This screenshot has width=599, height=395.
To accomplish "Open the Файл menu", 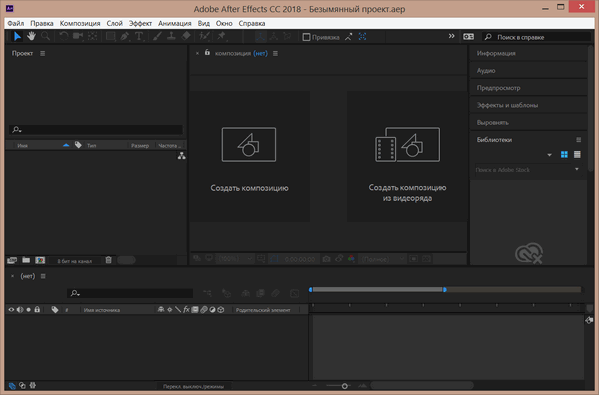I will (16, 23).
